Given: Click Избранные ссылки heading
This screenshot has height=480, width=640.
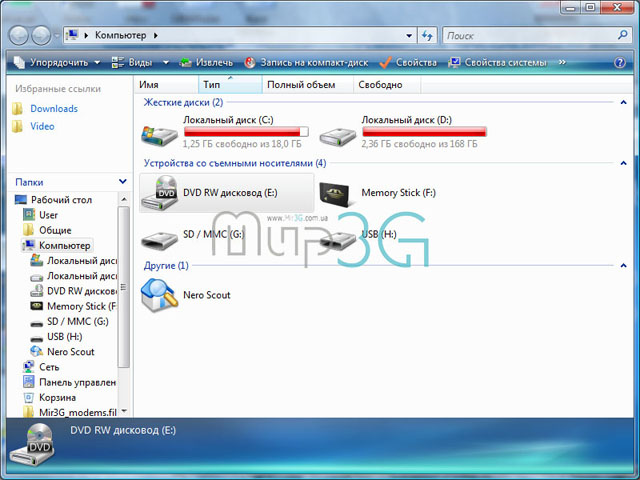Looking at the screenshot, I should pos(58,89).
